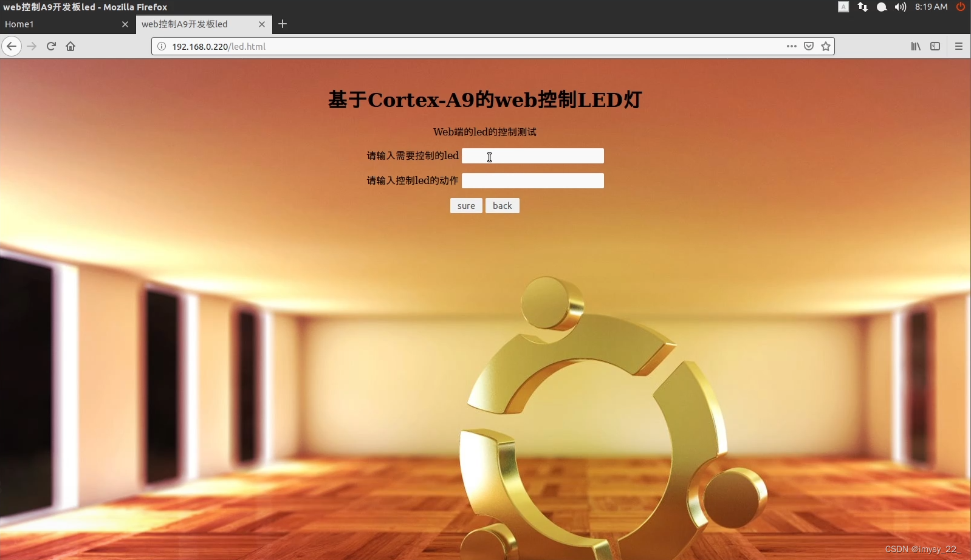This screenshot has height=560, width=971.
Task: Toggle the Firefox sidebar view
Action: 935,46
